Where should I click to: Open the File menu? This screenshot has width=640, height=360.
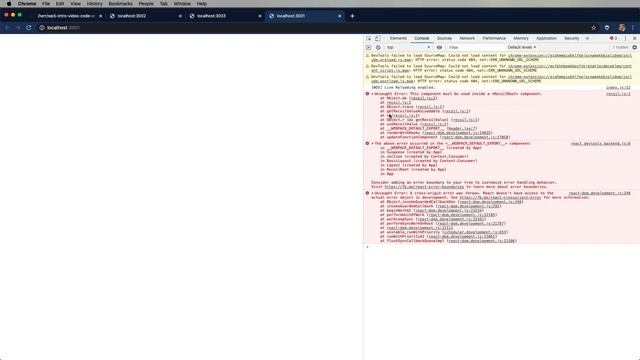pyautogui.click(x=46, y=4)
